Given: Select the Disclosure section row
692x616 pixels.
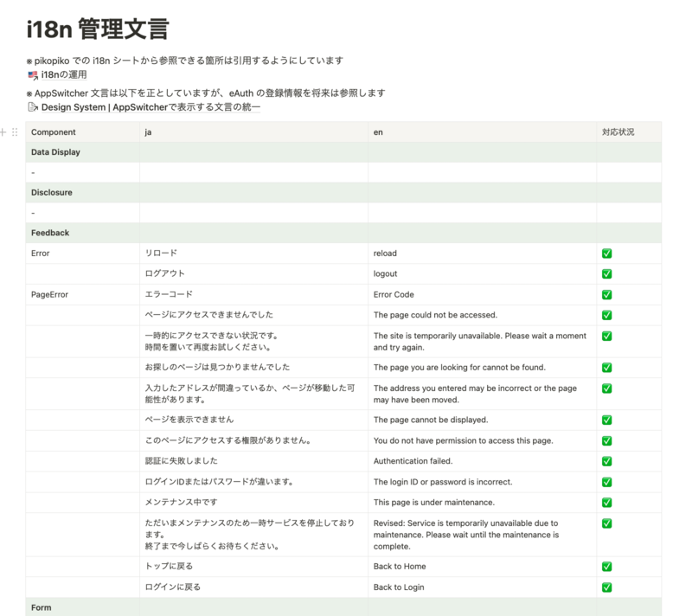Looking at the screenshot, I should [343, 192].
